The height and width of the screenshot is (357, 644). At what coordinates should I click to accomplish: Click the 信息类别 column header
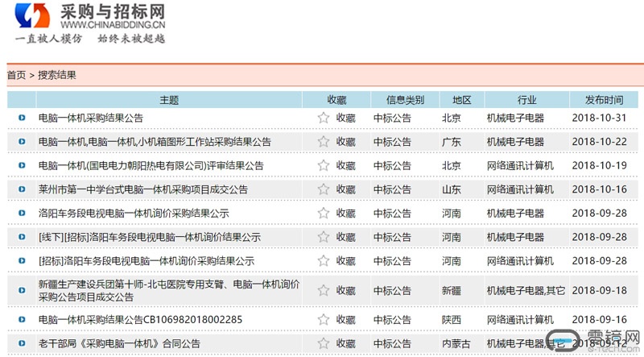[405, 100]
